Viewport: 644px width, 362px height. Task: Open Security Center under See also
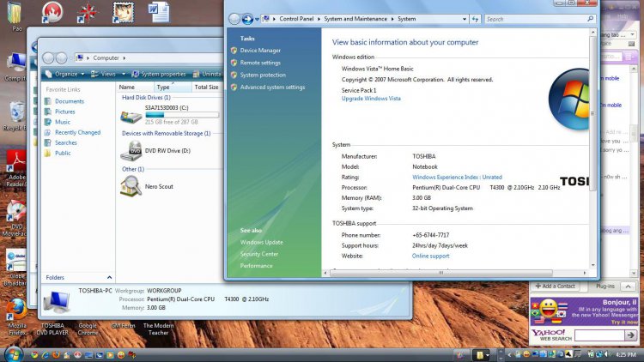(258, 254)
